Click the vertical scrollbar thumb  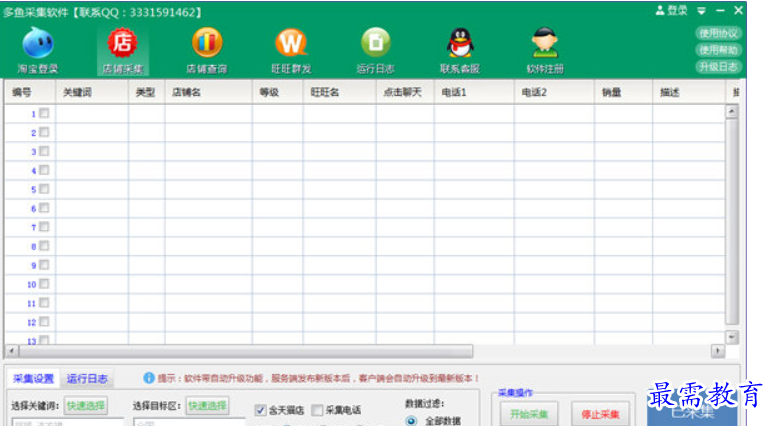[732, 221]
